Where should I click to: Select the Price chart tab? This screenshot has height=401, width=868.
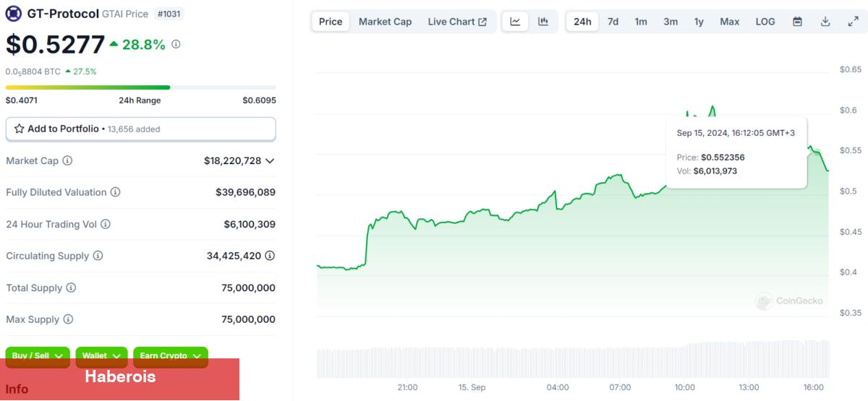pos(331,22)
